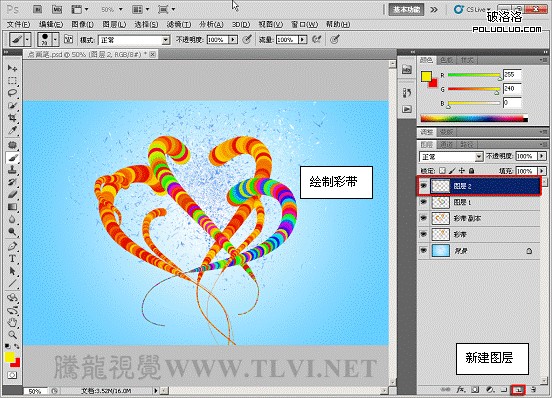Select the Gradient tool
Screen dimensions: 552x398
(x=12, y=207)
